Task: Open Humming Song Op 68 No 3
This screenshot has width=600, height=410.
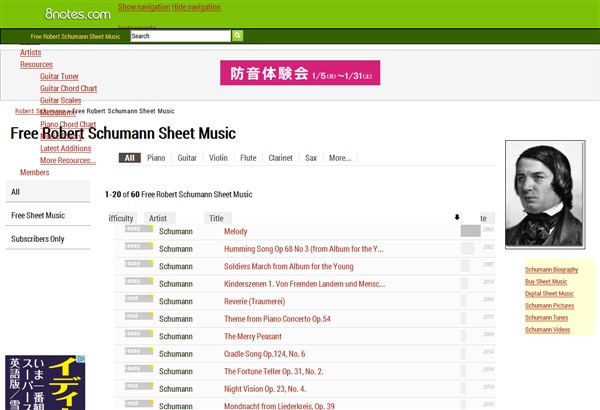Action: pyautogui.click(x=303, y=249)
